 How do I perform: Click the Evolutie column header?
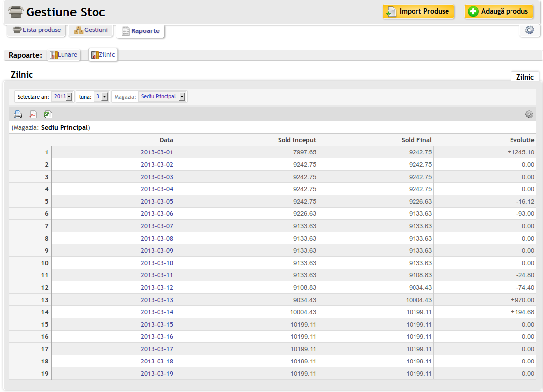tap(522, 140)
